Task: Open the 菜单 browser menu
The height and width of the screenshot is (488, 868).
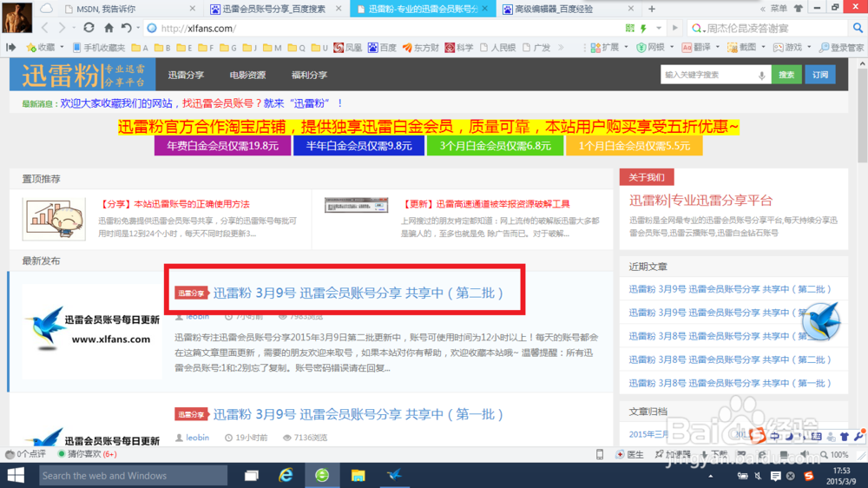Action: click(779, 9)
